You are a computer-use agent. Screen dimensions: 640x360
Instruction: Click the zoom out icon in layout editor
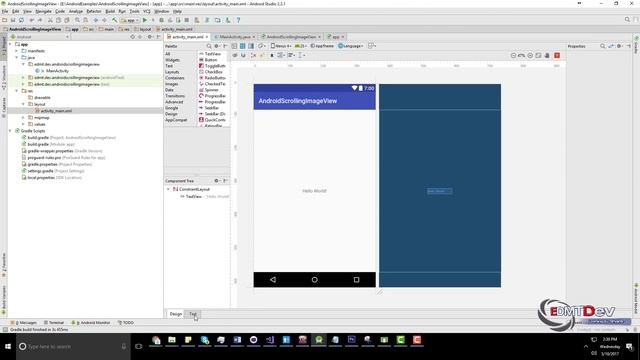[513, 56]
